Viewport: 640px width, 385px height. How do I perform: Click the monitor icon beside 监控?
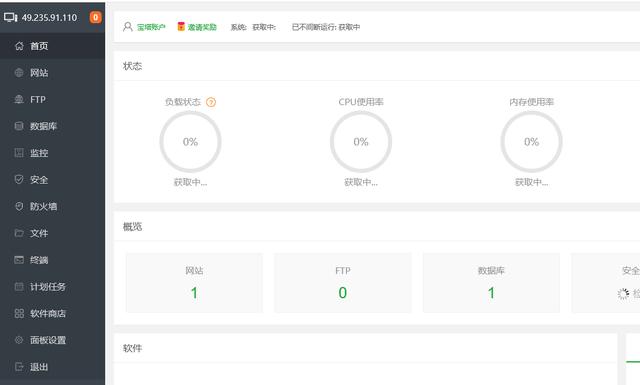click(x=19, y=153)
